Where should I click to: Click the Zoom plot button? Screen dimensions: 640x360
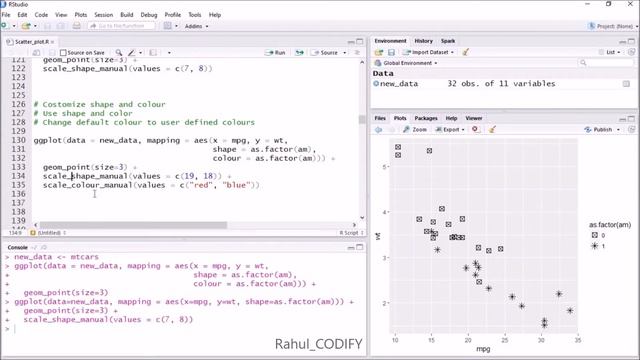415,129
